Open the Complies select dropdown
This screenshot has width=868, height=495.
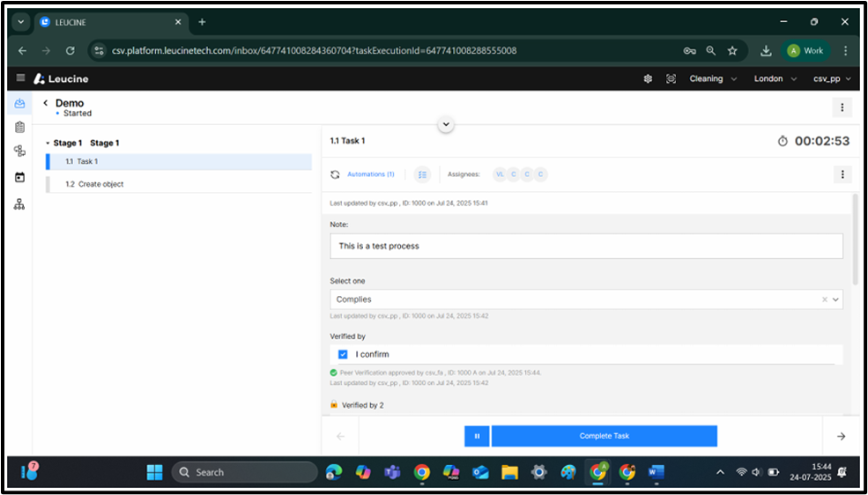click(x=582, y=299)
